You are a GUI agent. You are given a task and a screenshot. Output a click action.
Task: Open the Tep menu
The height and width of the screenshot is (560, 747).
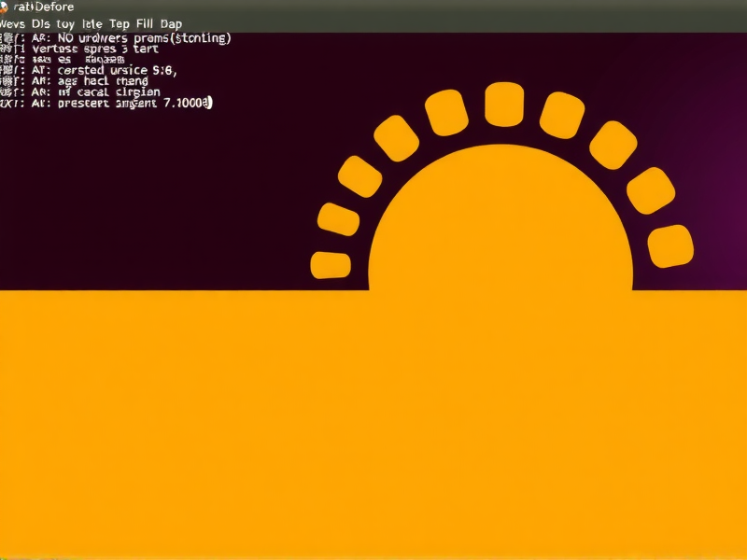click(120, 23)
